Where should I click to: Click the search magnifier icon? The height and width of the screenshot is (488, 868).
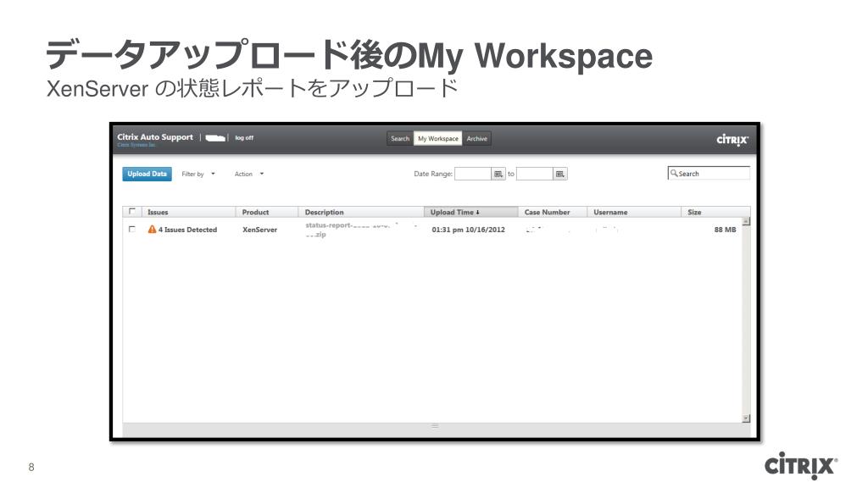[674, 173]
